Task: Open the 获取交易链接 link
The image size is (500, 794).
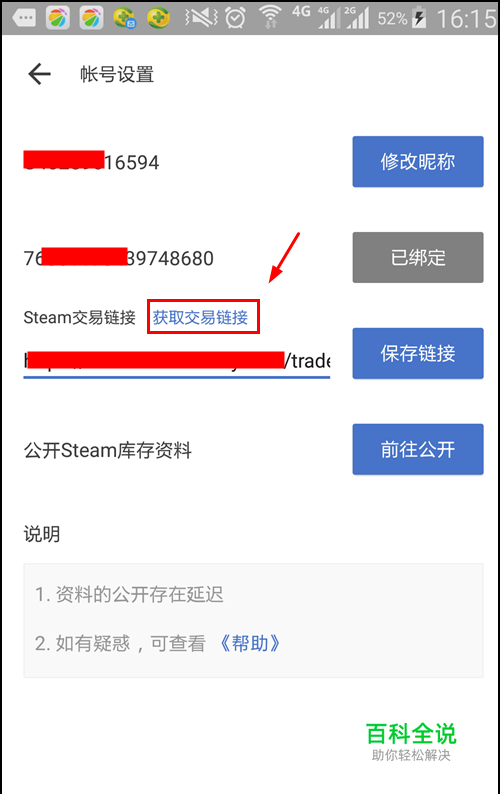Action: point(201,317)
